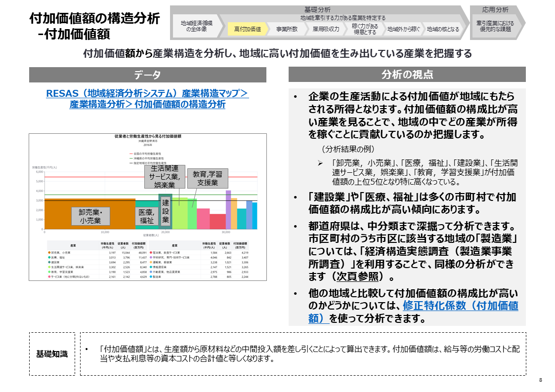Screen dimensions: 555x392
Task: Select the 宿泊業、飲食サービス業 legend dot
Action: coord(151,251)
